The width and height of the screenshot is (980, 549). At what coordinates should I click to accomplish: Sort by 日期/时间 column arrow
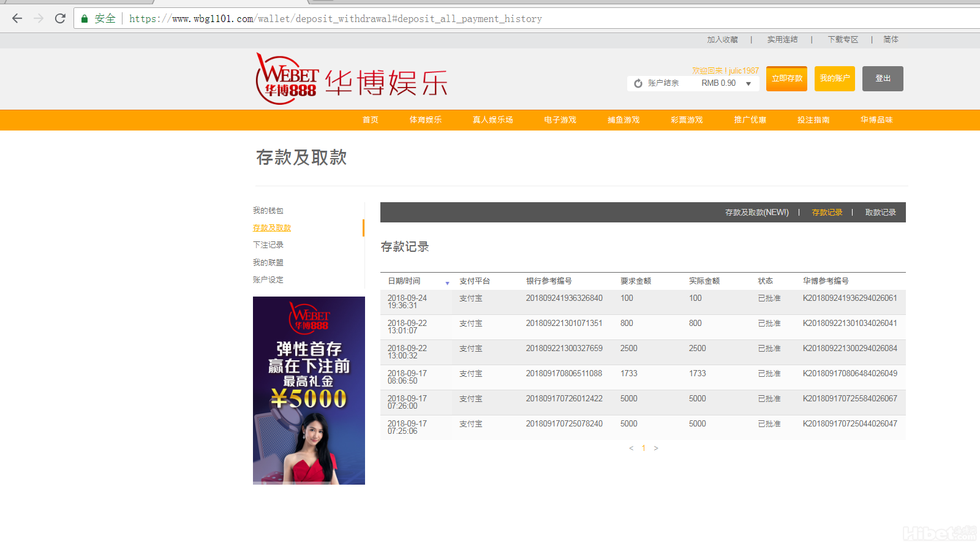[x=447, y=282]
